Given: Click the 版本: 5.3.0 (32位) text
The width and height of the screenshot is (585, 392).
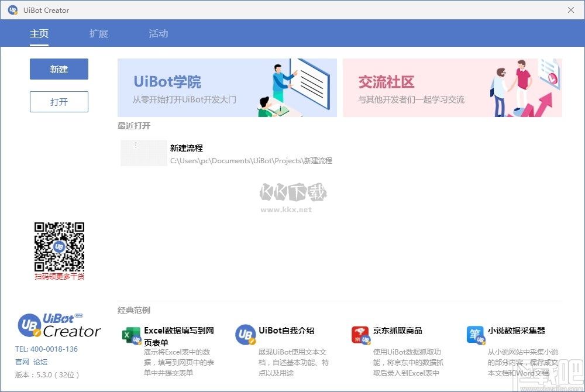Looking at the screenshot, I should [x=47, y=375].
